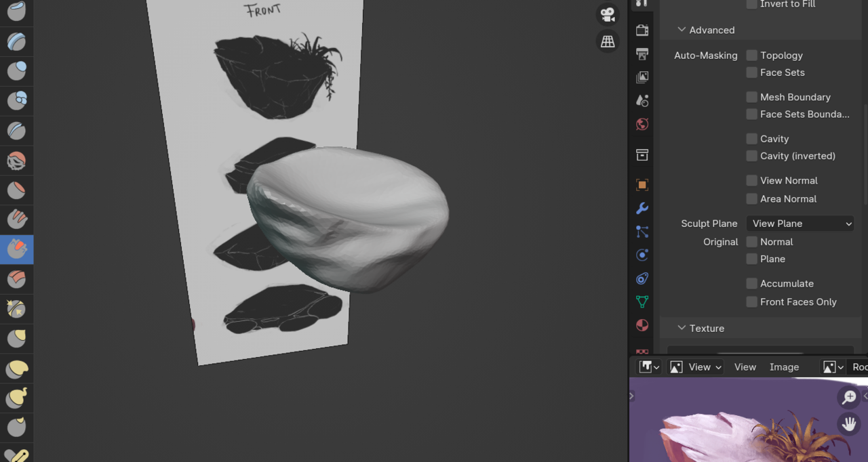Tick the Cavity checkbox

click(751, 139)
